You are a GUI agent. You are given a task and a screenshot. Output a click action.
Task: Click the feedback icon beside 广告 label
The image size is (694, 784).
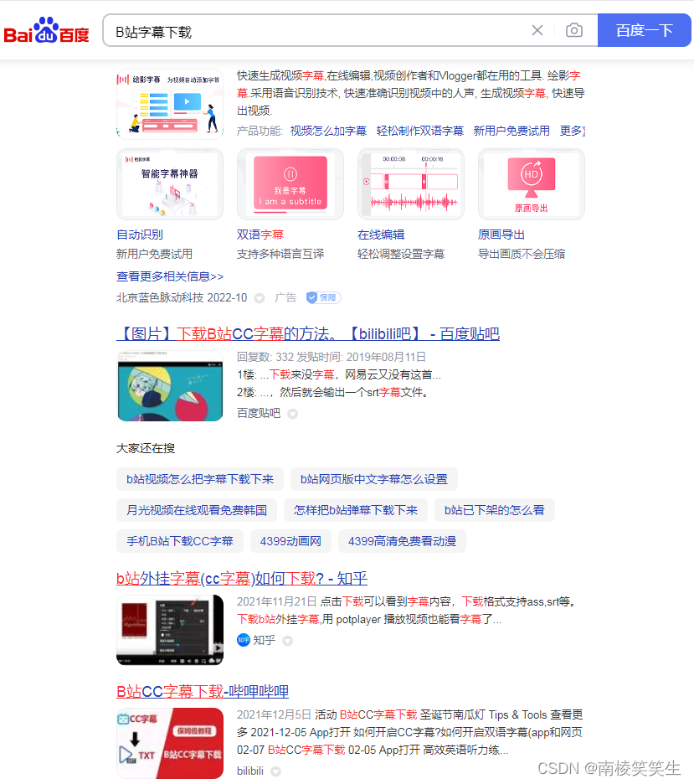click(260, 297)
